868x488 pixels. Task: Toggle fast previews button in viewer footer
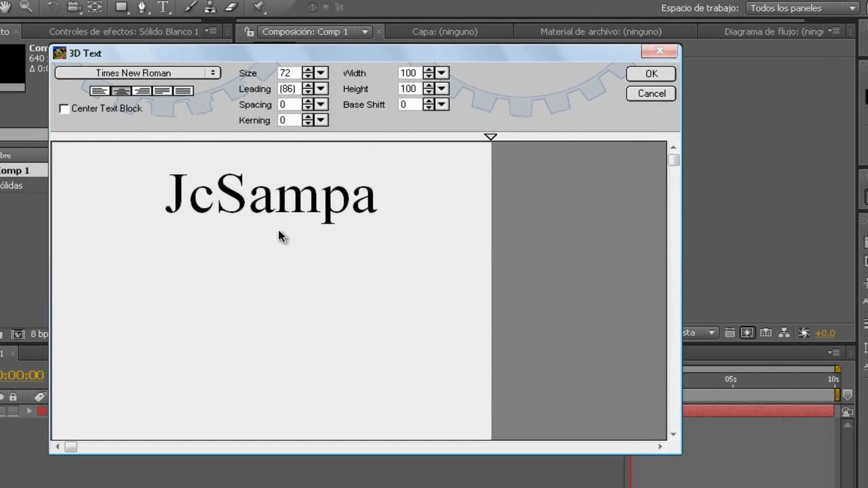(x=747, y=333)
